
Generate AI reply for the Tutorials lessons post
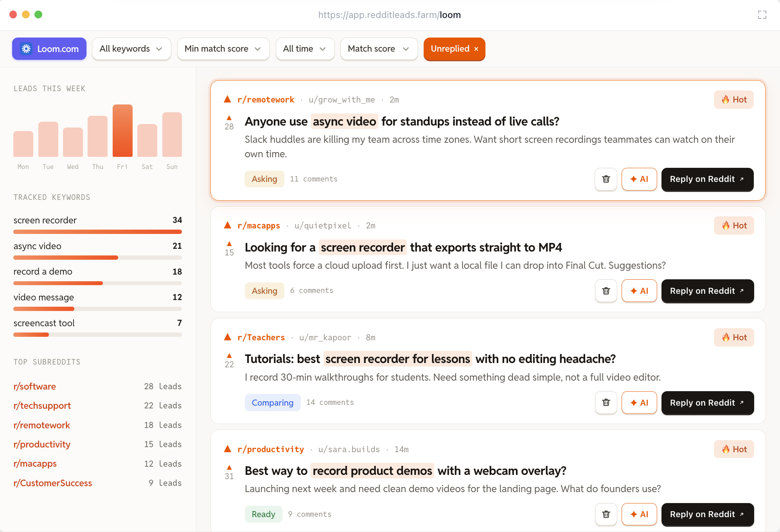tap(639, 403)
